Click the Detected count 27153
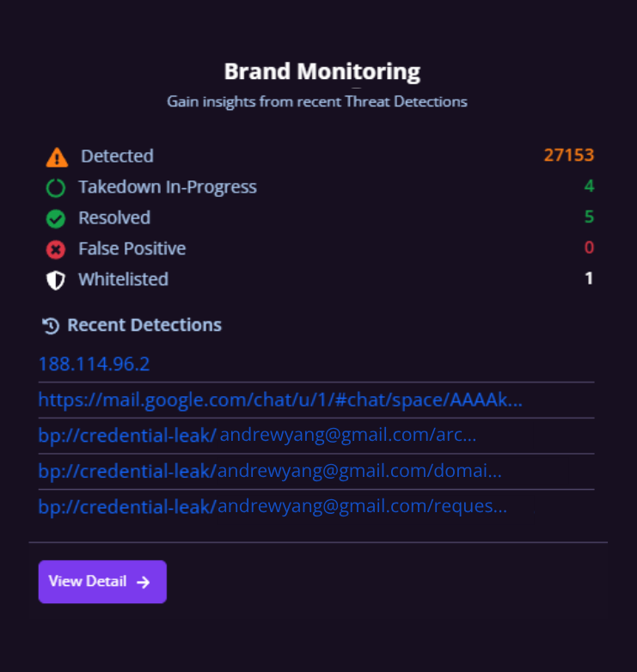The height and width of the screenshot is (672, 637). click(x=568, y=156)
